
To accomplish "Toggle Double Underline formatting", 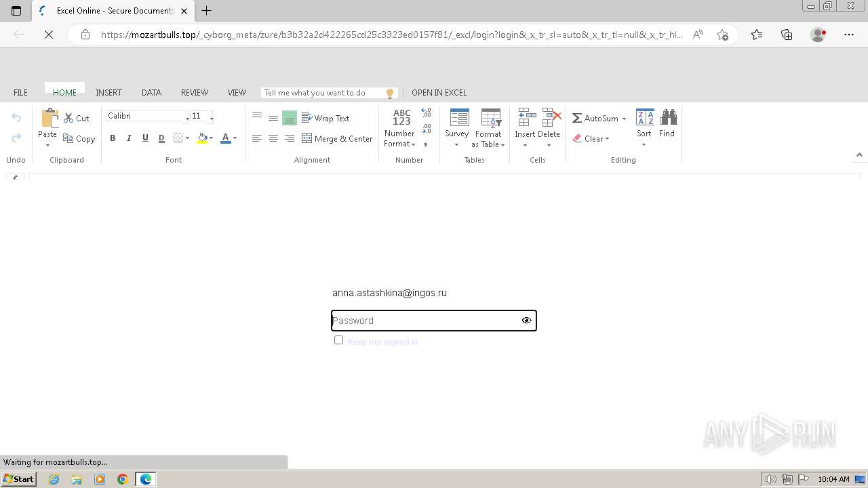I will coord(161,138).
